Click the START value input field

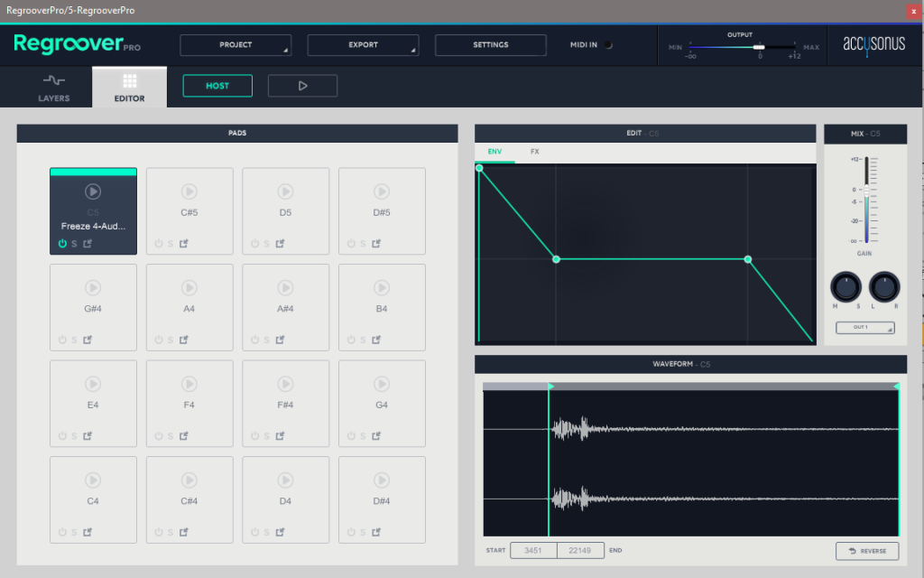pos(533,551)
